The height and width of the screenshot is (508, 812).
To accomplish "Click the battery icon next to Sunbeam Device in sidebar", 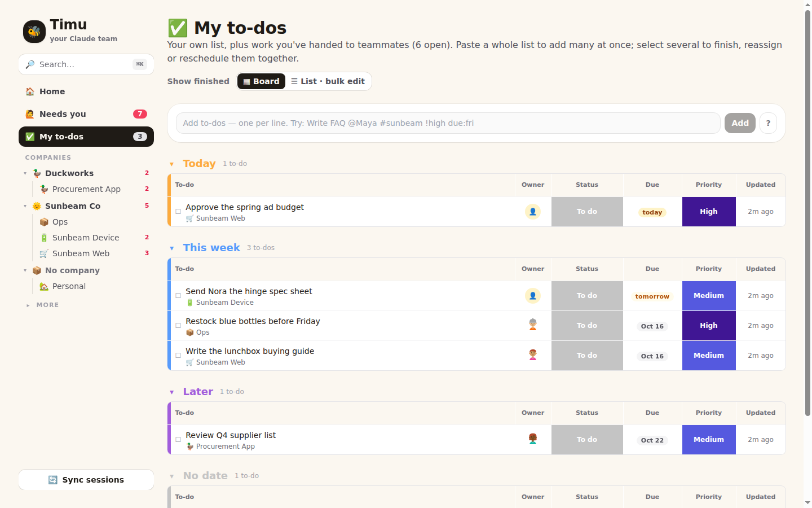I will tap(44, 238).
